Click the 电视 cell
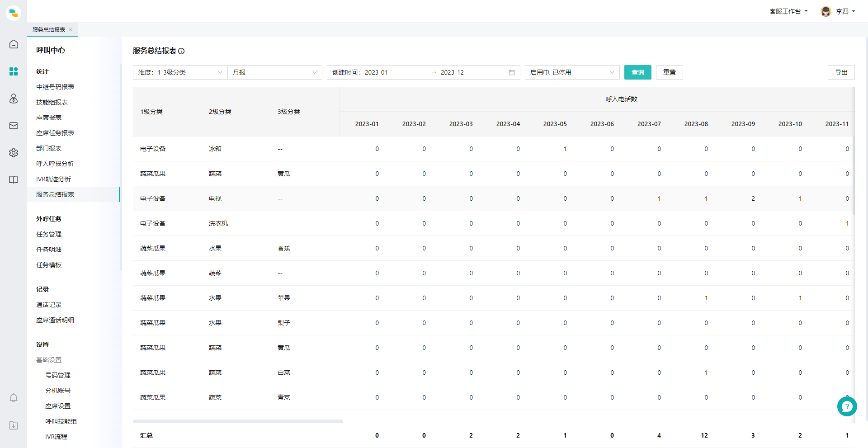 tap(215, 198)
